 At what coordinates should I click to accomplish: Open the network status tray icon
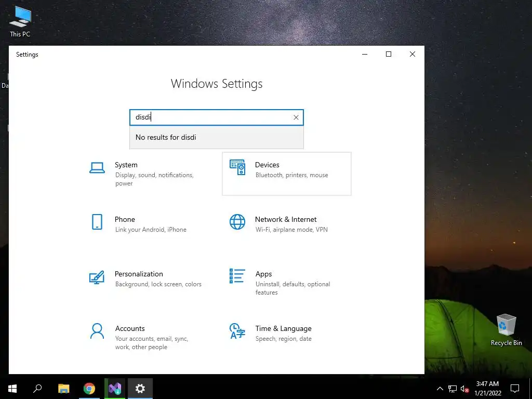click(x=453, y=389)
